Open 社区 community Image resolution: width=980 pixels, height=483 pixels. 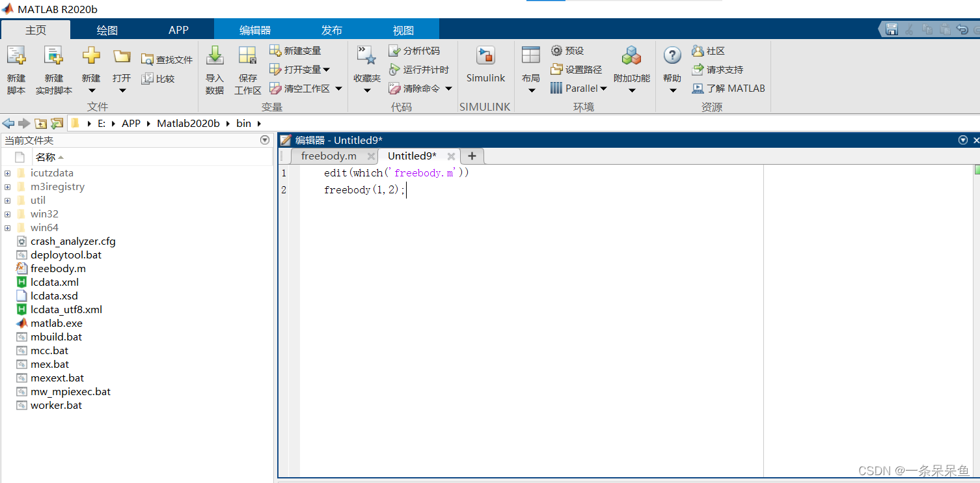point(708,51)
